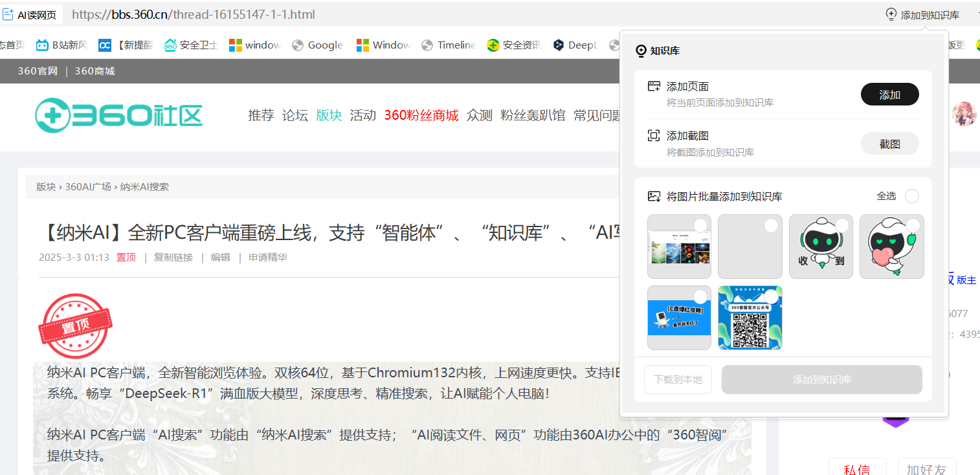Click 纳米AI搜索 in the breadcrumb
Image resolution: width=980 pixels, height=475 pixels.
point(144,186)
